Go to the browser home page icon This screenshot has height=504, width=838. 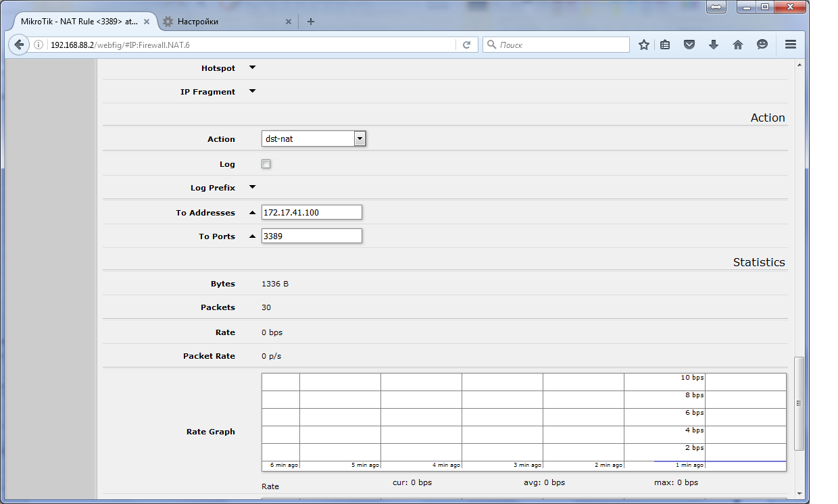click(x=737, y=45)
